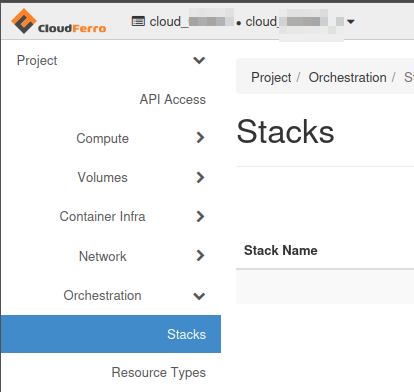
Task: Open Resource Types page
Action: coord(159,372)
